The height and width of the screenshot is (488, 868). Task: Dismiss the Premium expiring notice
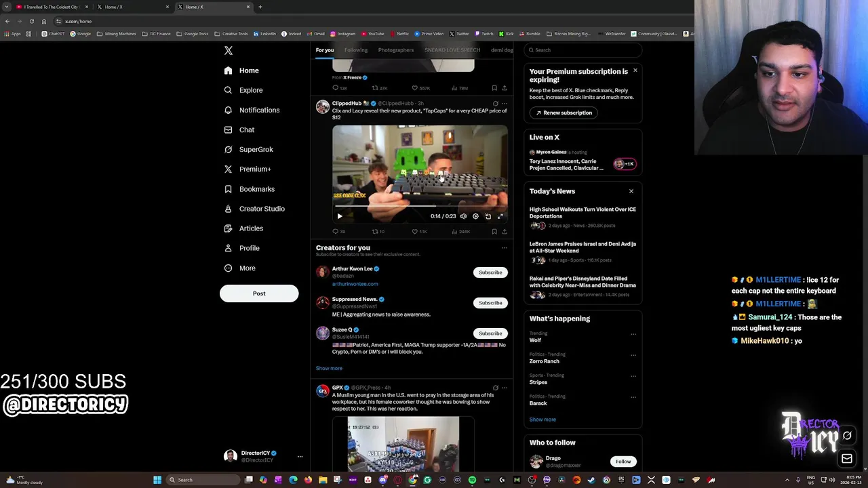[635, 70]
